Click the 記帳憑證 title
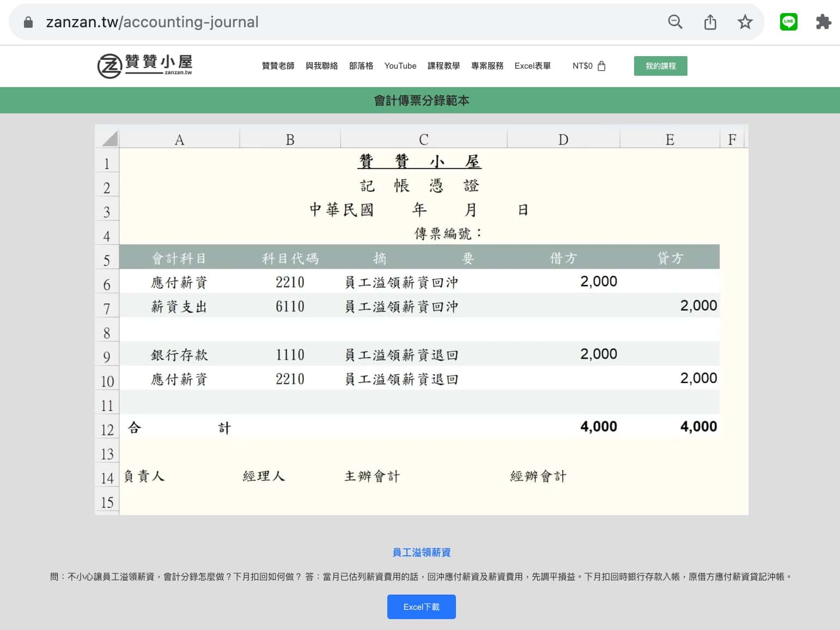The image size is (840, 630). point(419,186)
